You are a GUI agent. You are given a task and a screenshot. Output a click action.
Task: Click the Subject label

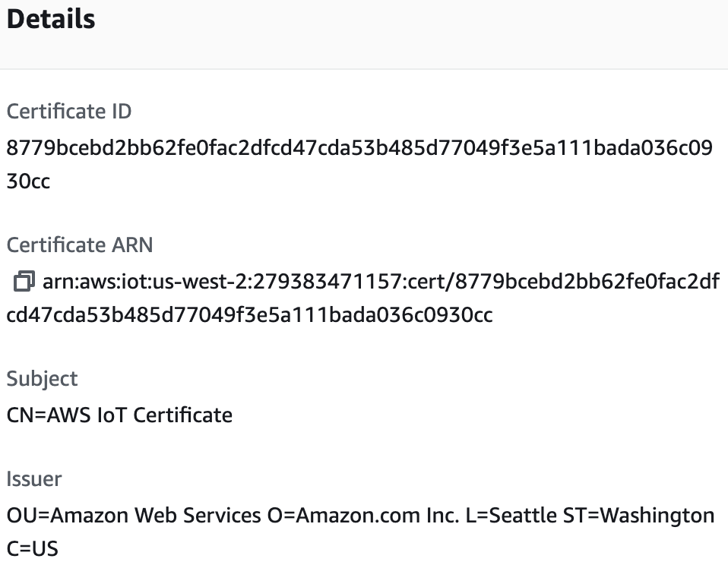42,379
